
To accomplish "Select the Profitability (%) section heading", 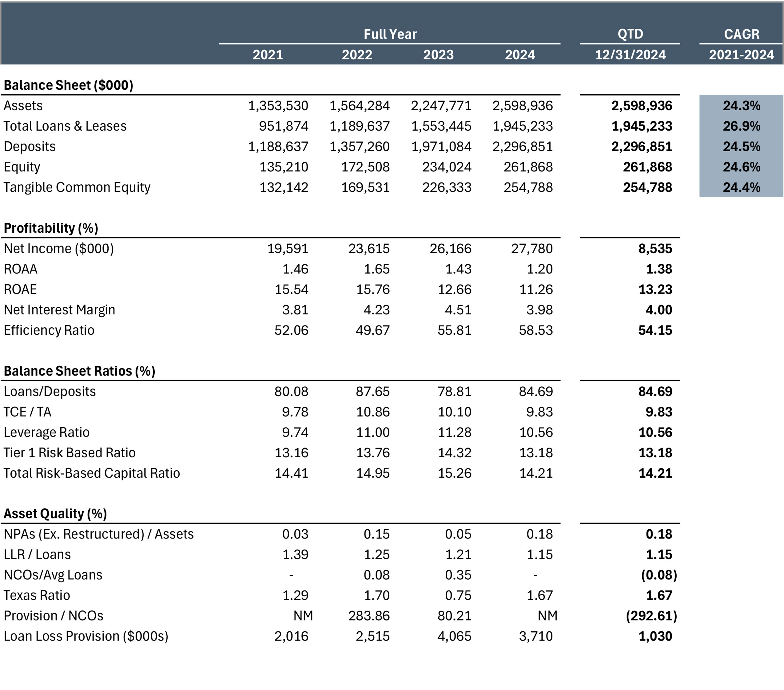I will pyautogui.click(x=51, y=228).
